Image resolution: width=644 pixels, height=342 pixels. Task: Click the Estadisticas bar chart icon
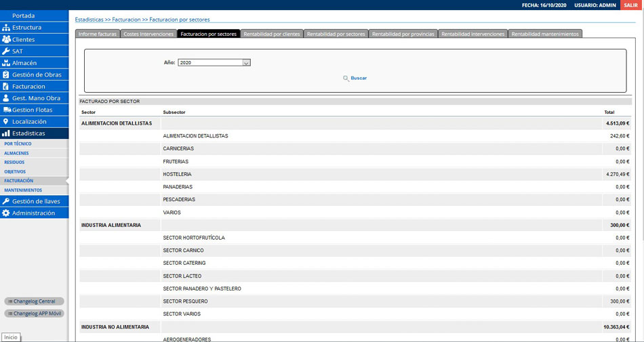click(x=5, y=133)
